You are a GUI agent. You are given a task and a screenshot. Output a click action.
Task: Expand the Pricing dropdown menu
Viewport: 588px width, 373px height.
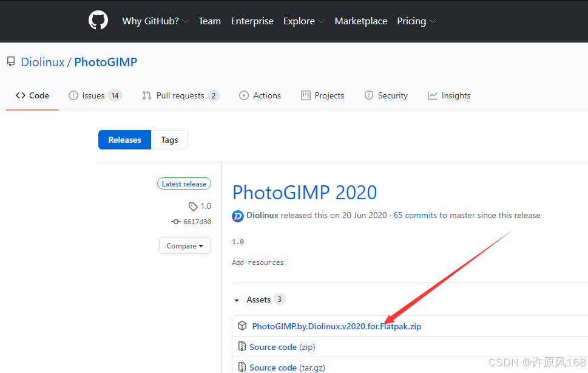pos(416,21)
